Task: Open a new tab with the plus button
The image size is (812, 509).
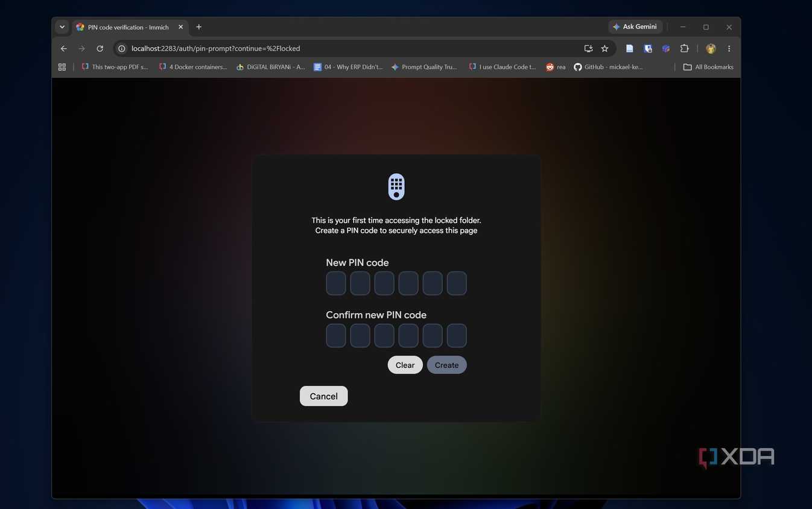Action: coord(198,27)
